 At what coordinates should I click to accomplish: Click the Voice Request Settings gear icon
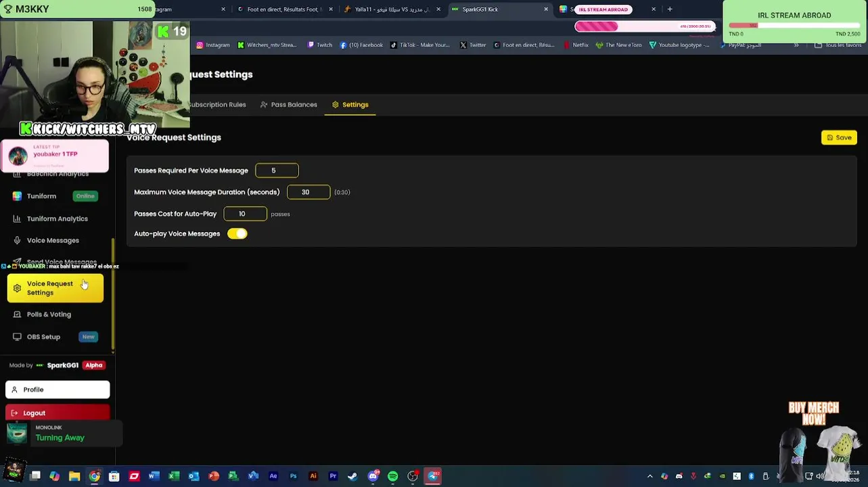click(x=17, y=288)
